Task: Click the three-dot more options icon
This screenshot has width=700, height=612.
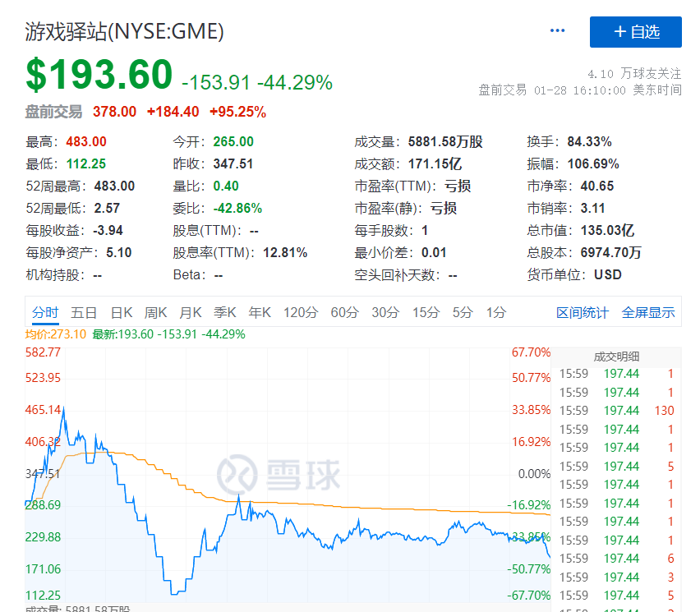Action: pos(557,31)
